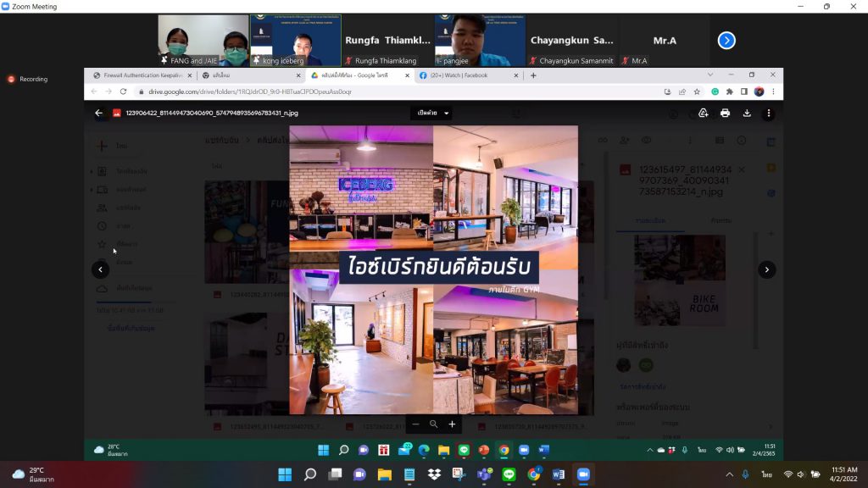The image size is (868, 488).
Task: Go back from the Drive image preview
Action: [x=98, y=113]
